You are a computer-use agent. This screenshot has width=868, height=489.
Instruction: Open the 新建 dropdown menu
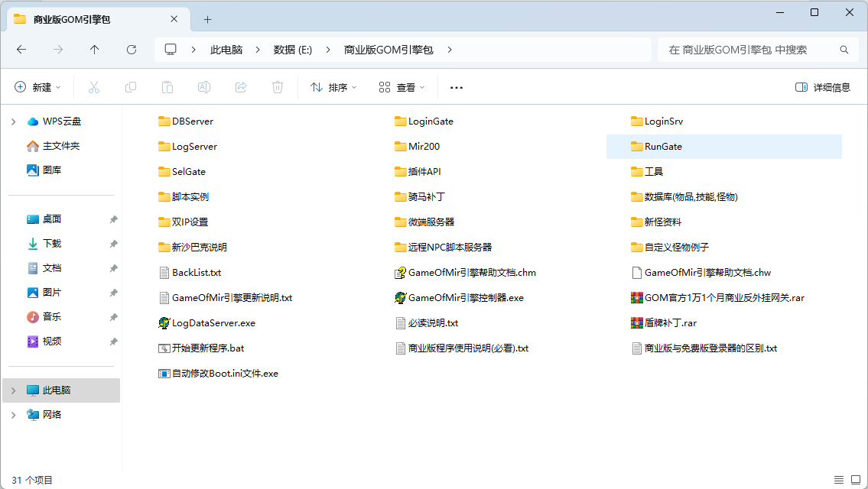(37, 87)
